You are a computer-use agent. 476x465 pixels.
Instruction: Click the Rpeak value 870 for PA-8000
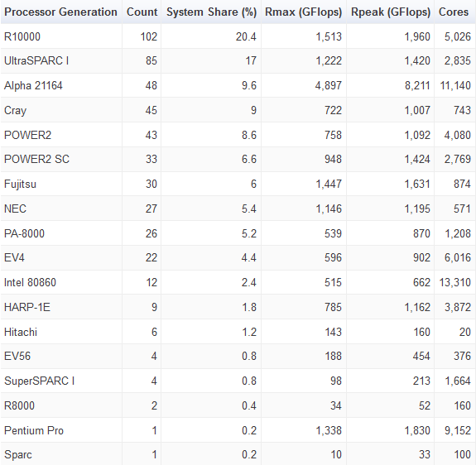[x=421, y=233]
